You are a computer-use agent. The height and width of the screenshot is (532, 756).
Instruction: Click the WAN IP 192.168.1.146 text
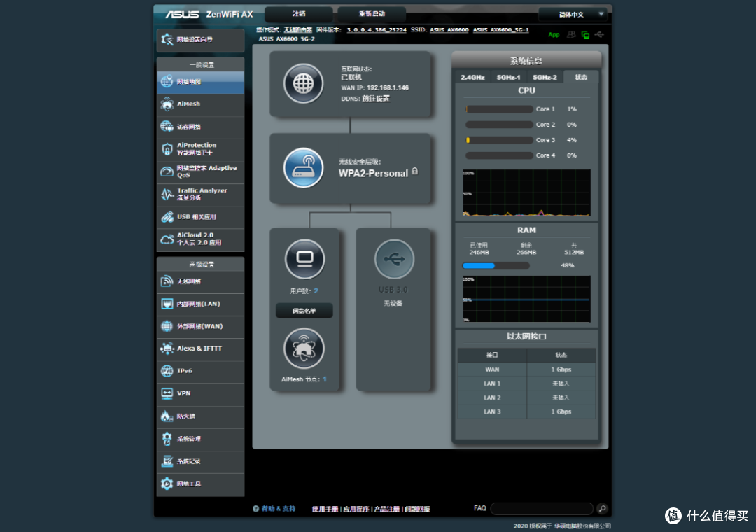pyautogui.click(x=374, y=87)
